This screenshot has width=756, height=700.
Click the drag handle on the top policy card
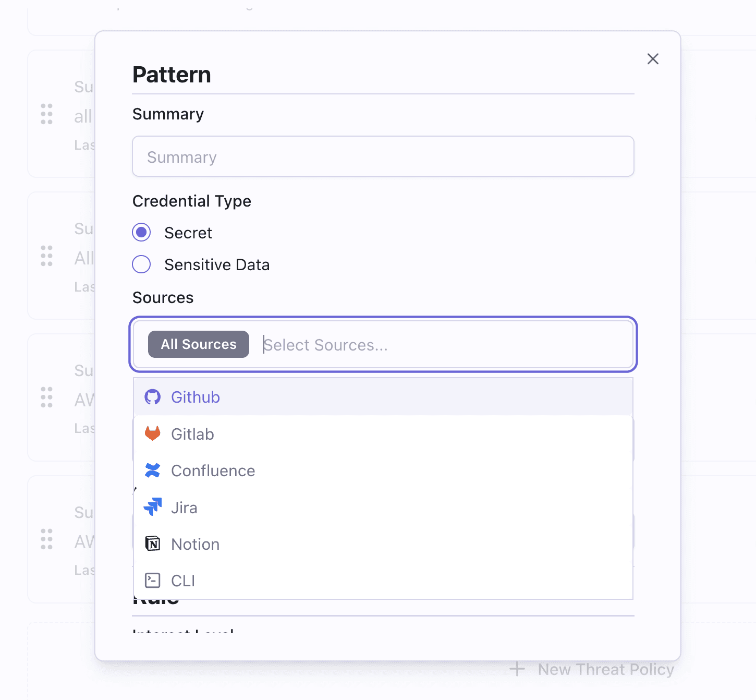tap(46, 115)
